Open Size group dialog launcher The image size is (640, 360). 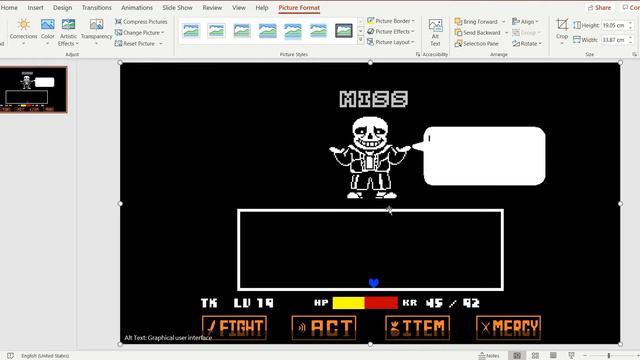(634, 54)
